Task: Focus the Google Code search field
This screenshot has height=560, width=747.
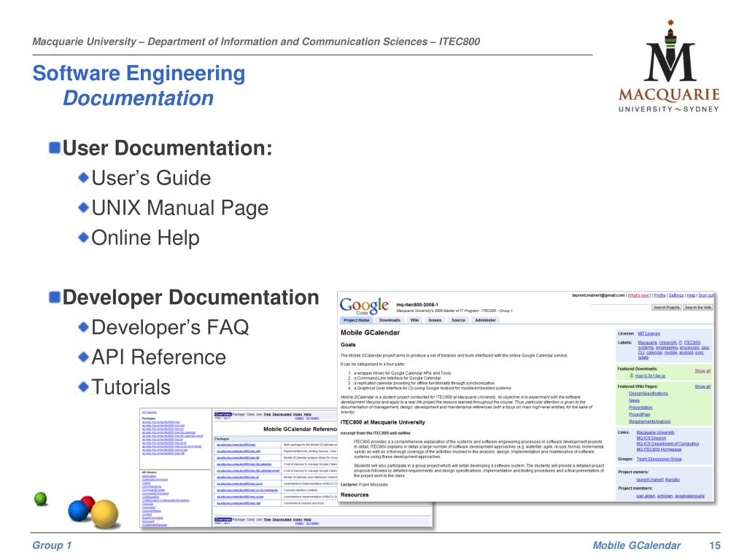Action: tap(620, 308)
